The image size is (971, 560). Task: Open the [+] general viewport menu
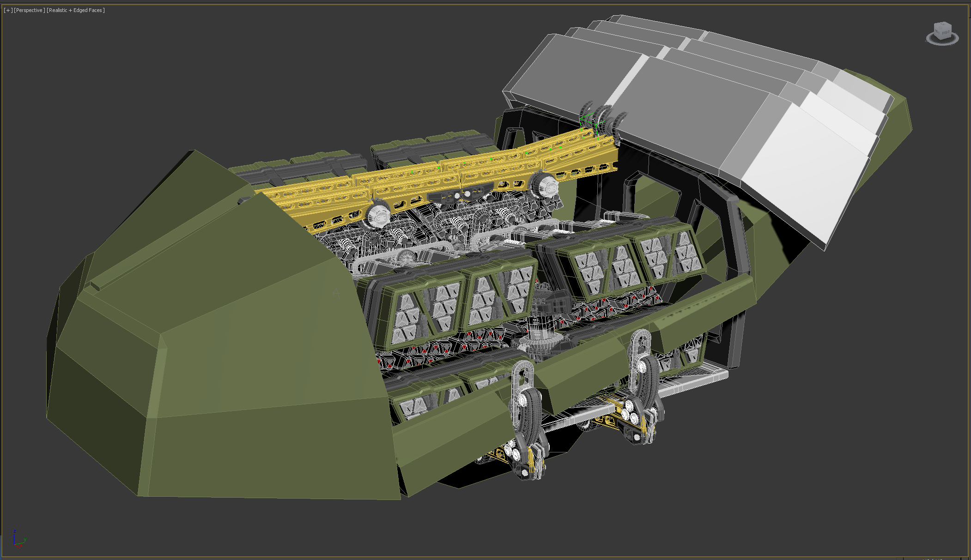pyautogui.click(x=8, y=10)
